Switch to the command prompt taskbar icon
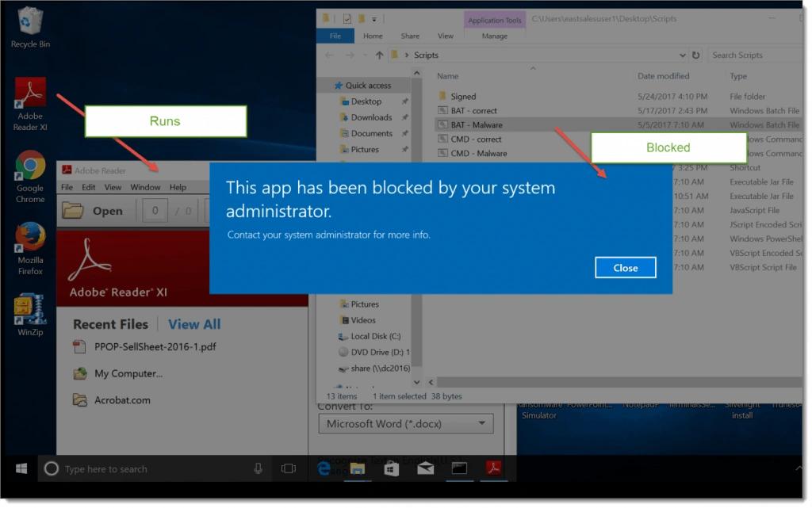Viewport: 812px width, 508px height. click(x=459, y=468)
